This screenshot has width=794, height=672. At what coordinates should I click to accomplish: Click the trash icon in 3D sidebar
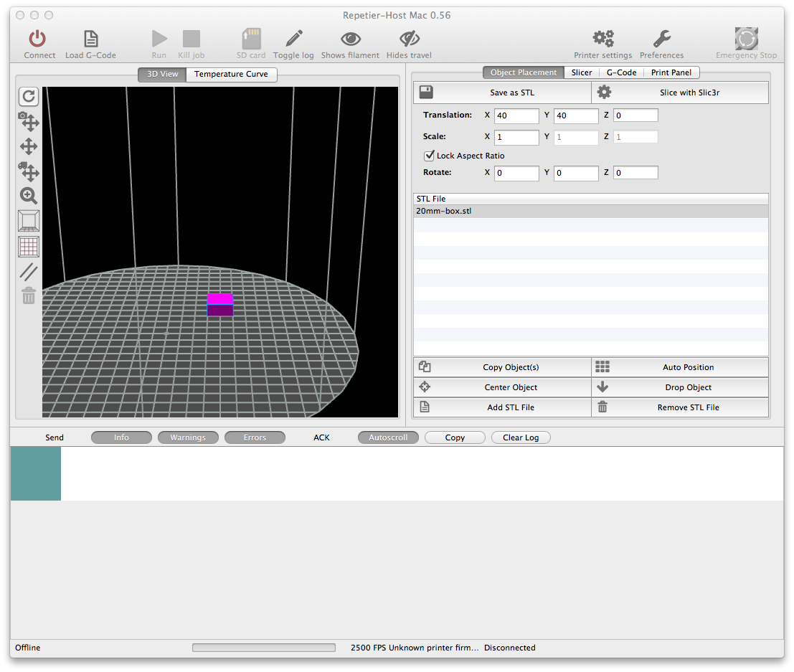[x=29, y=295]
